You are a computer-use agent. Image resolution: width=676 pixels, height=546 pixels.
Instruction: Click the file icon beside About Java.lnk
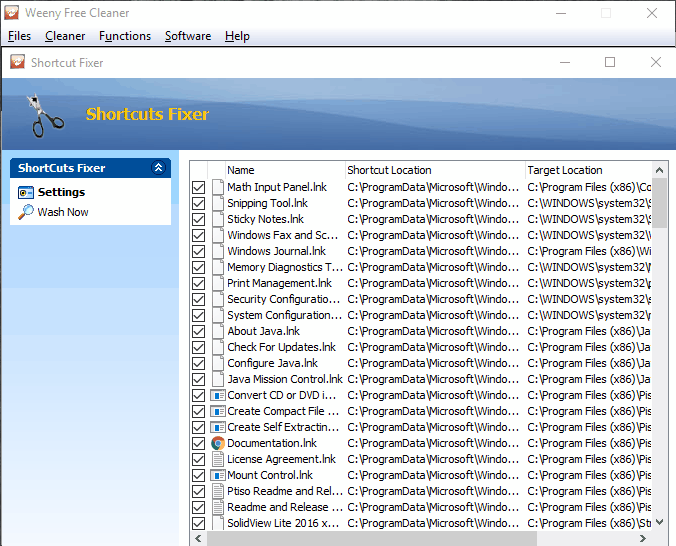[x=218, y=331]
